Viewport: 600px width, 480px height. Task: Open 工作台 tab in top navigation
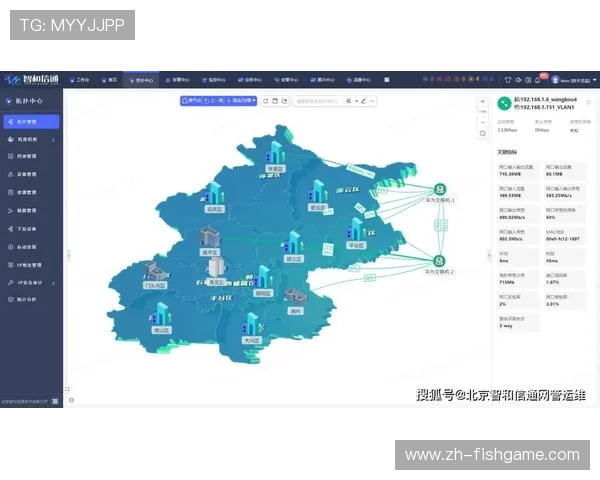(x=80, y=80)
